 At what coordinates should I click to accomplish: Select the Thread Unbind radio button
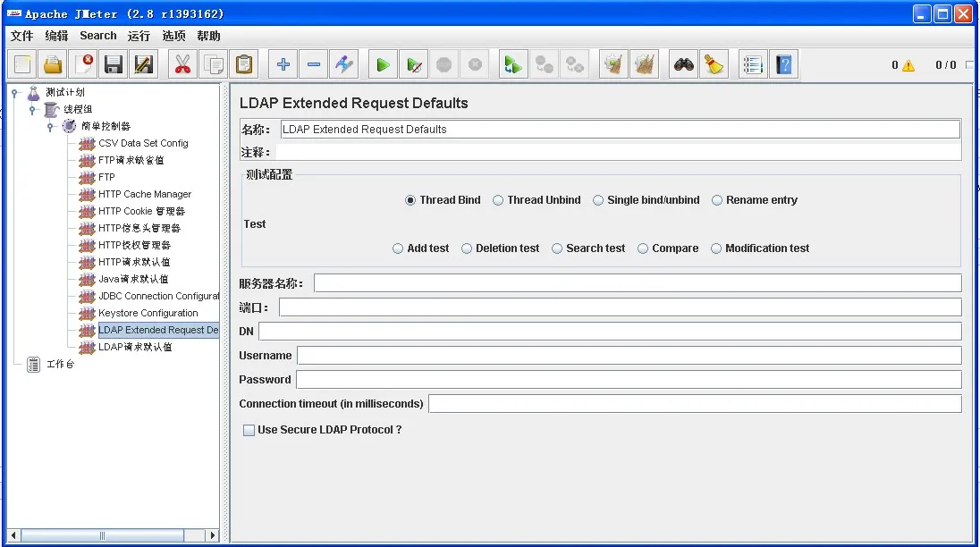point(498,200)
